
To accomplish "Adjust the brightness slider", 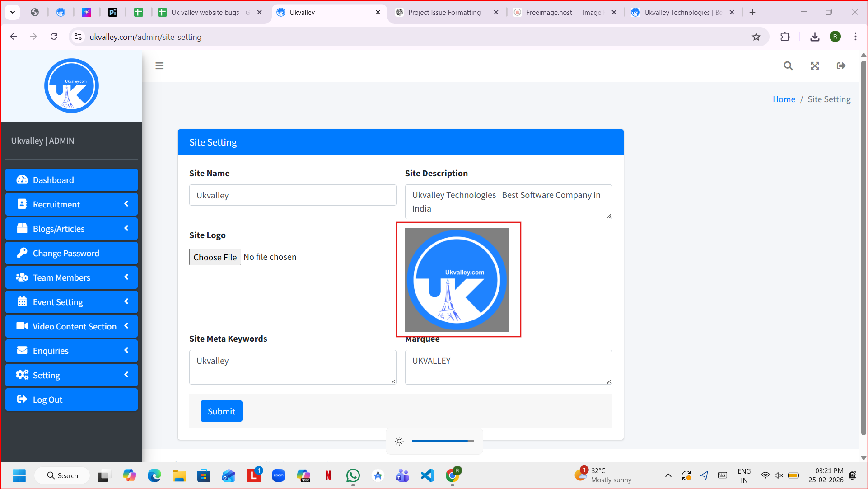I will coord(443,441).
